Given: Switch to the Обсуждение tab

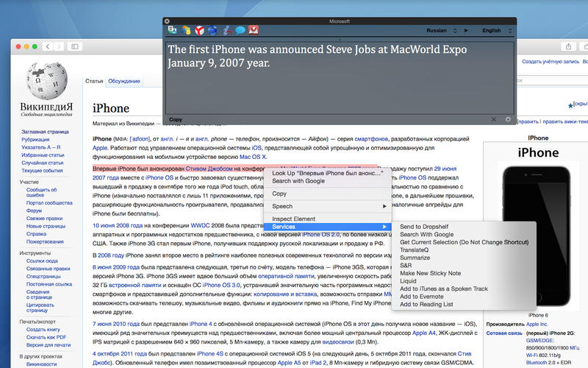Looking at the screenshot, I should click(123, 81).
